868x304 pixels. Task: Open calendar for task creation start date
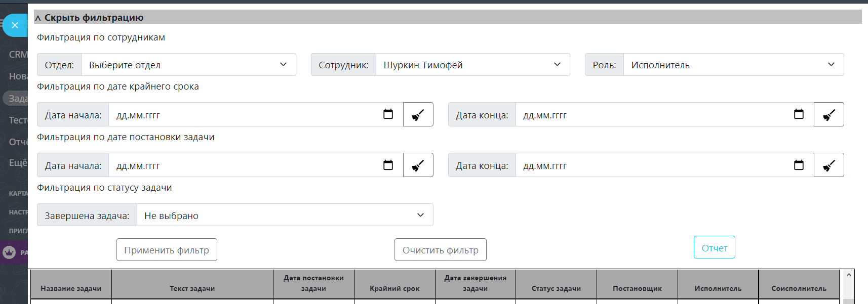pos(388,165)
